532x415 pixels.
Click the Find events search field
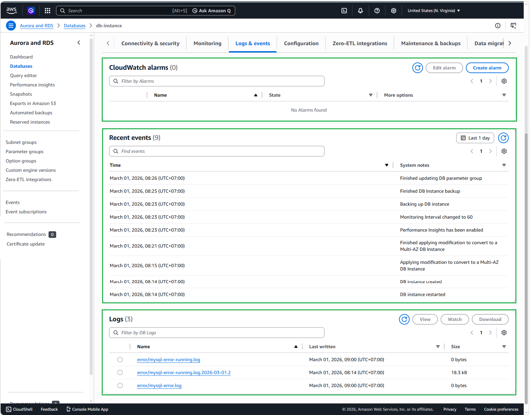coord(217,151)
